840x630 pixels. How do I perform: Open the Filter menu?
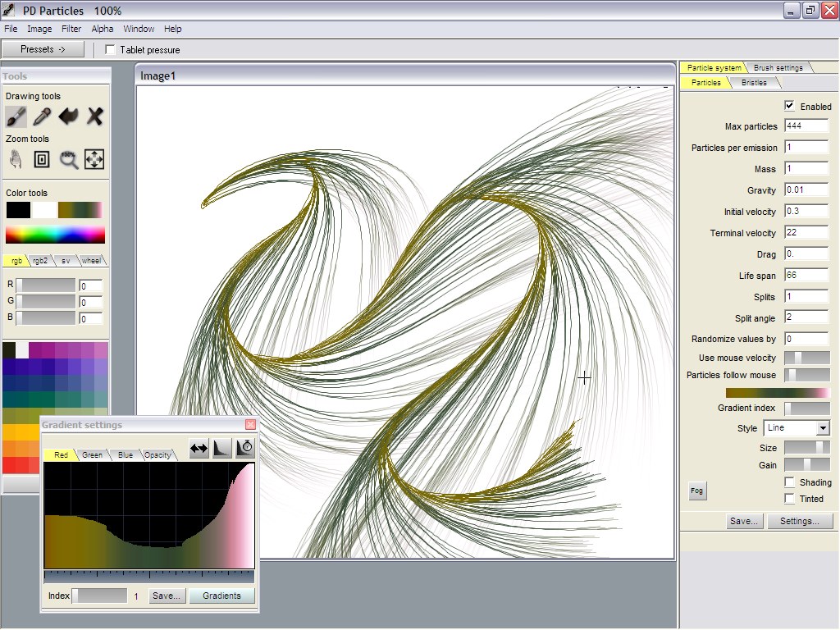click(71, 29)
